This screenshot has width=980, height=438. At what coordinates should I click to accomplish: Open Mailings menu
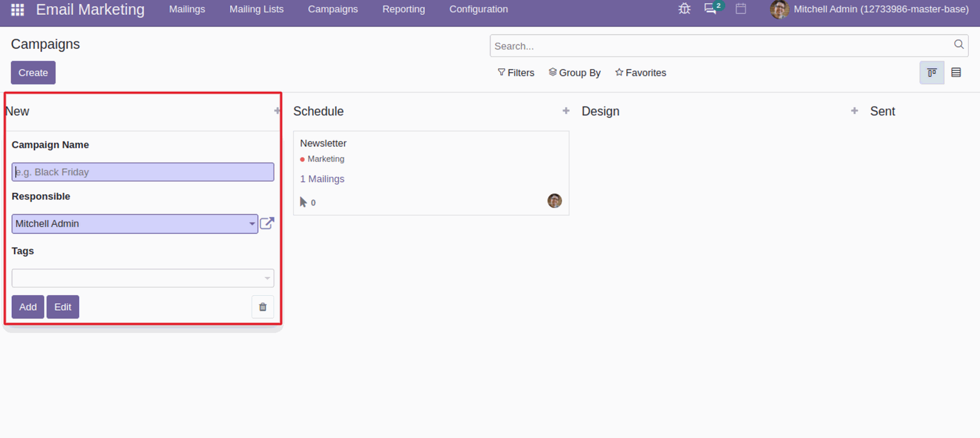coord(187,9)
